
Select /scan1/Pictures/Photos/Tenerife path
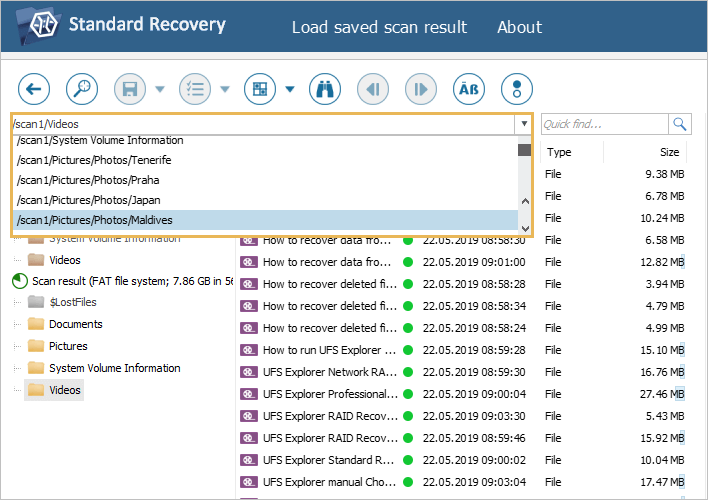(265, 160)
